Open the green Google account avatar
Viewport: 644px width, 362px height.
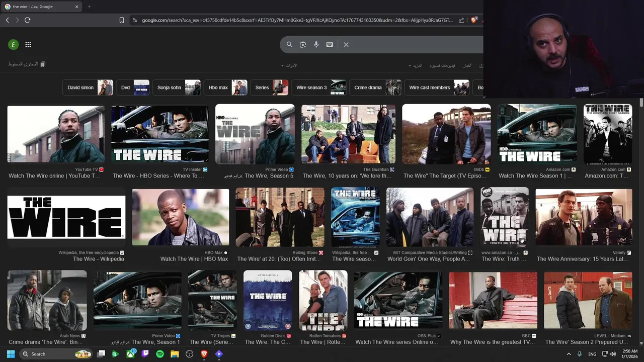pyautogui.click(x=13, y=44)
